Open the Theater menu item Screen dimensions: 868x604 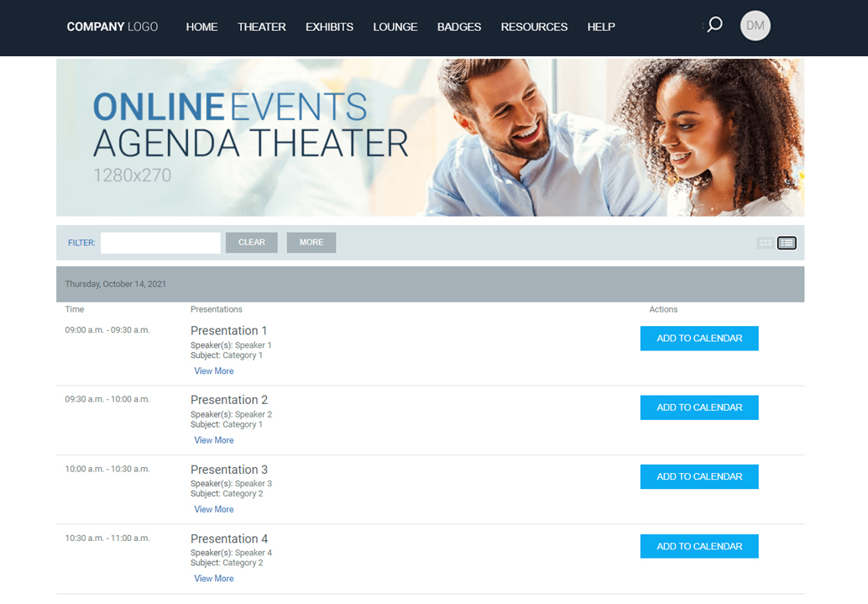[x=261, y=27]
